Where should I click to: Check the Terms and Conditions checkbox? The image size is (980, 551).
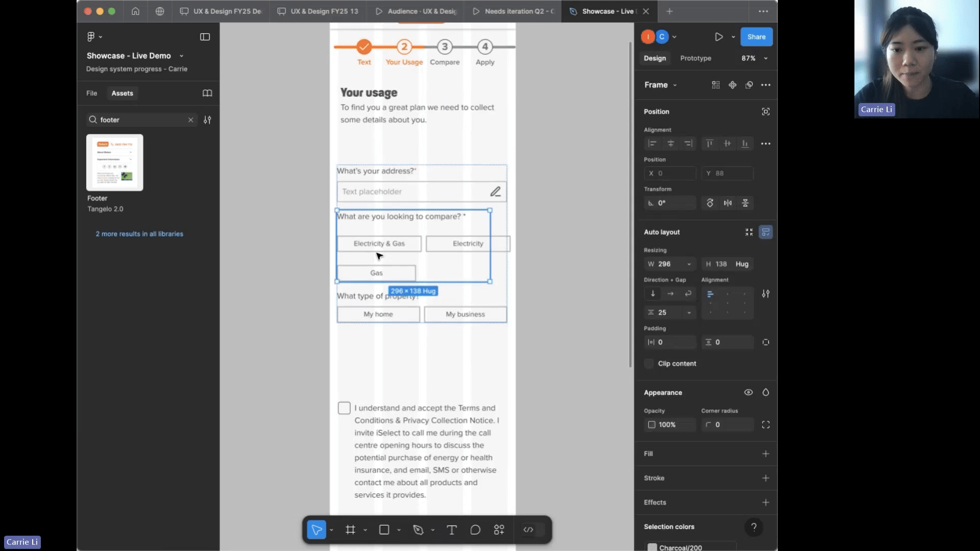(x=344, y=408)
